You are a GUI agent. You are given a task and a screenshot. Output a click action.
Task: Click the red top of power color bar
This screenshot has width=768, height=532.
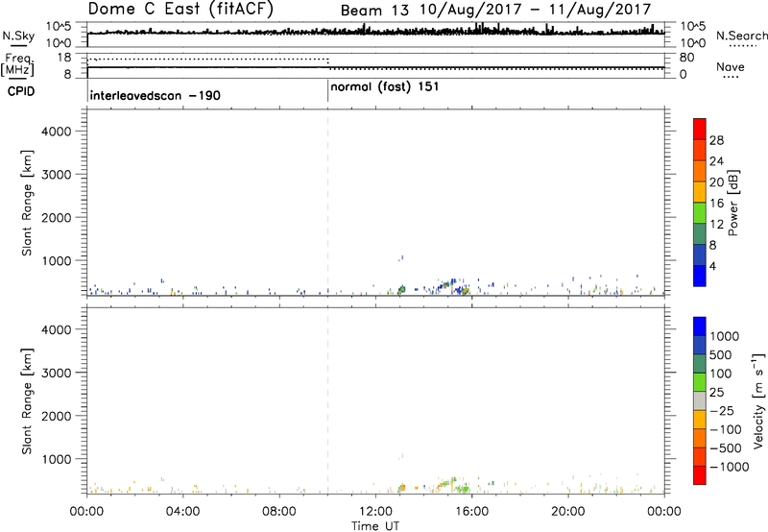[x=700, y=129]
